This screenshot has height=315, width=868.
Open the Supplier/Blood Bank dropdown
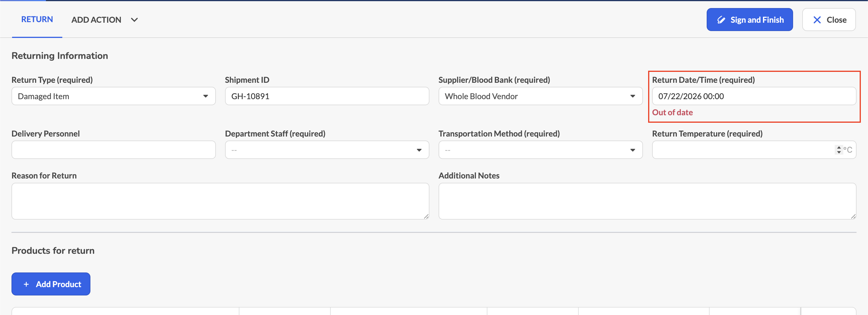(540, 96)
